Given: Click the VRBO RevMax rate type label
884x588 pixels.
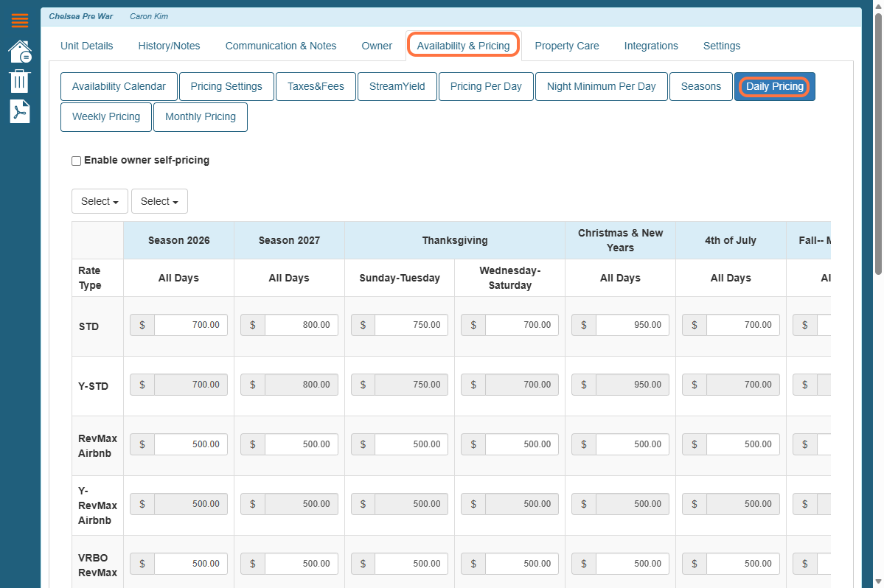Looking at the screenshot, I should tap(97, 565).
